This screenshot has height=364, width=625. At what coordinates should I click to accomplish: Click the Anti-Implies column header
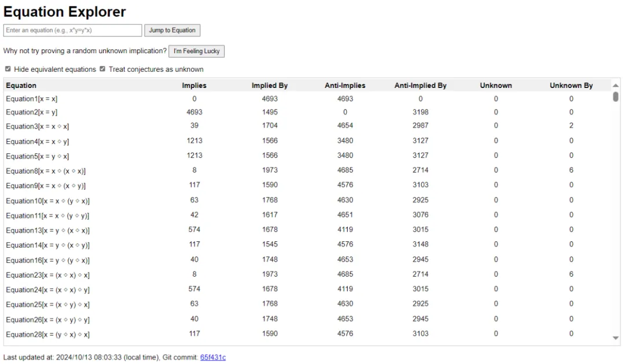pyautogui.click(x=345, y=85)
